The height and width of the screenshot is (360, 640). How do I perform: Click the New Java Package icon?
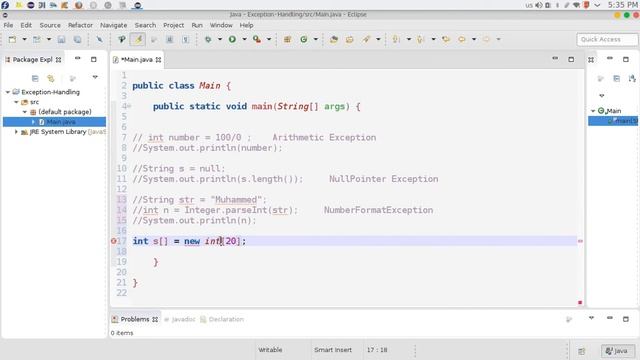287,40
